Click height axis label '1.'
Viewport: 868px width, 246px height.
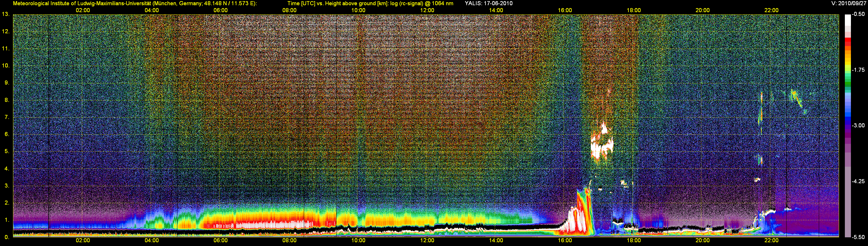pos(7,220)
